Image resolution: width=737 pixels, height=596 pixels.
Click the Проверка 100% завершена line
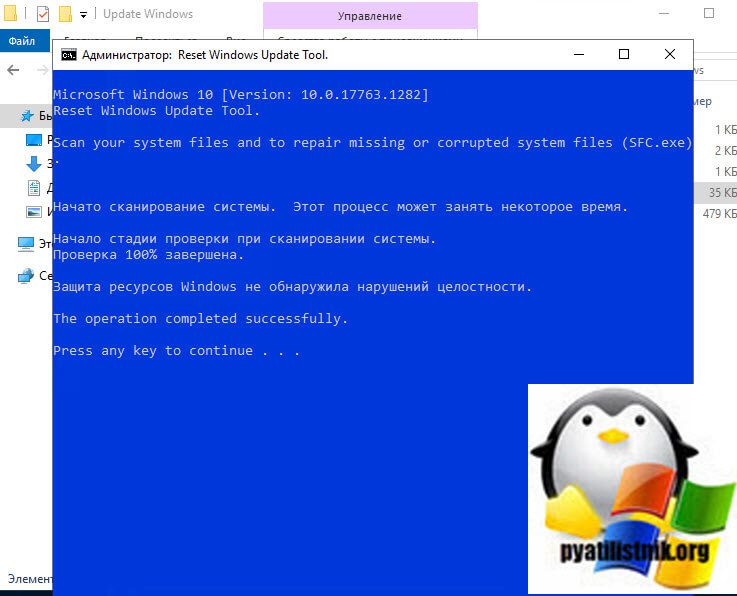click(x=149, y=255)
